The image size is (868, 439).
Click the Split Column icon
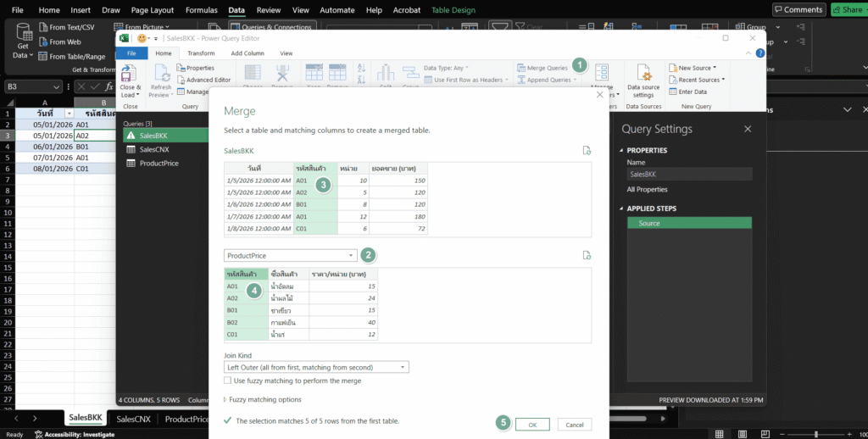tap(386, 73)
